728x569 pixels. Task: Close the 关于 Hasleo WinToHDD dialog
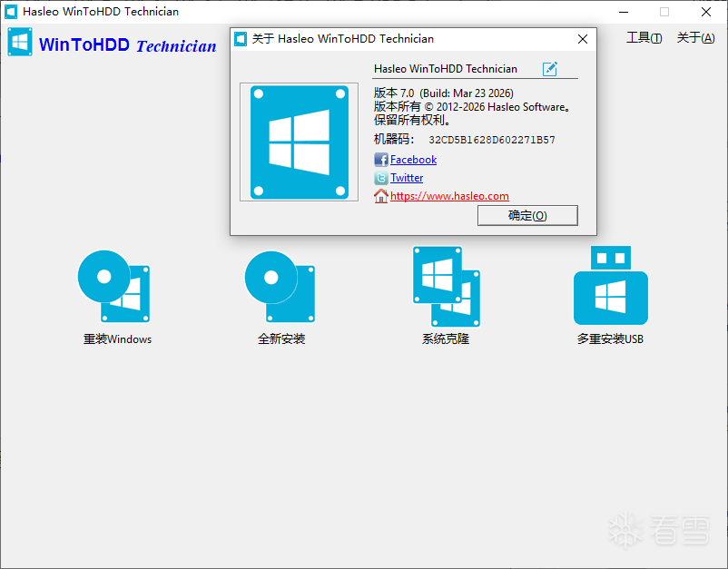point(583,39)
